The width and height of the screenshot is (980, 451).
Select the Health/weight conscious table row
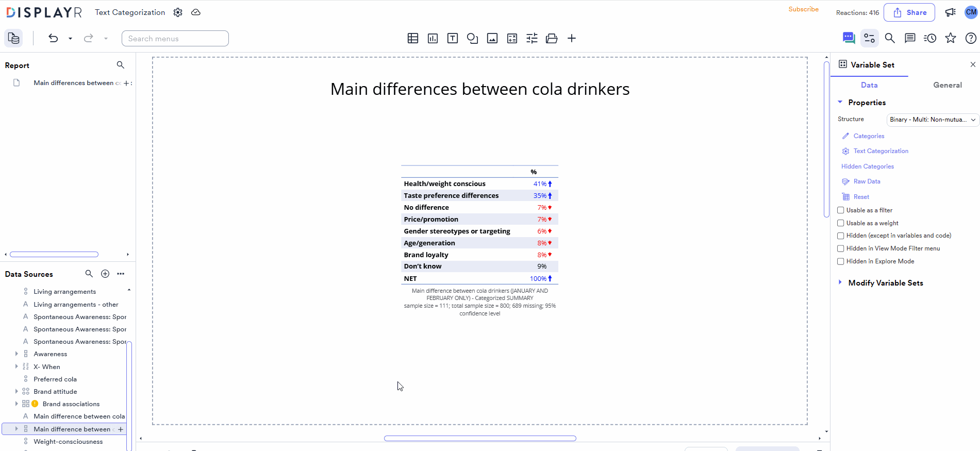pyautogui.click(x=479, y=183)
